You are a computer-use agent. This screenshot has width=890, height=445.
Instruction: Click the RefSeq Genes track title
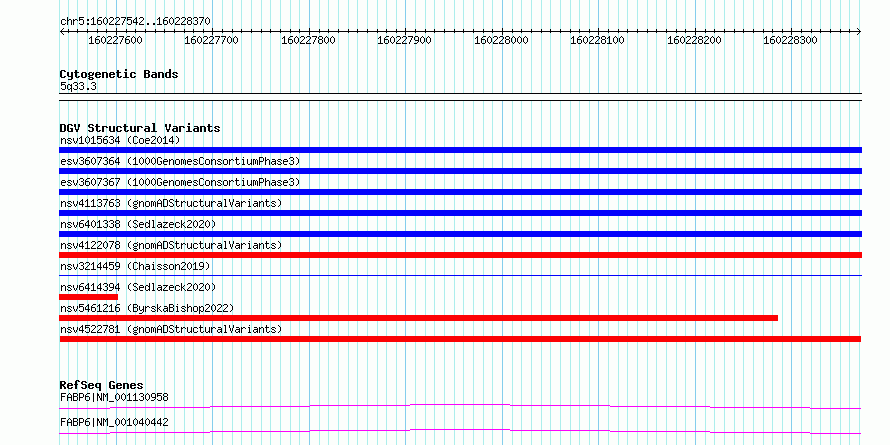coord(101,385)
